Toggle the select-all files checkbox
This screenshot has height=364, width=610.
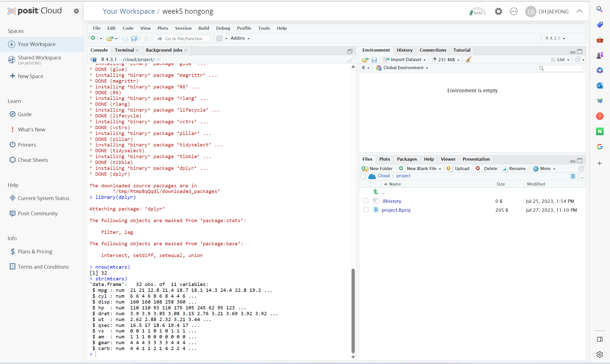pos(363,176)
